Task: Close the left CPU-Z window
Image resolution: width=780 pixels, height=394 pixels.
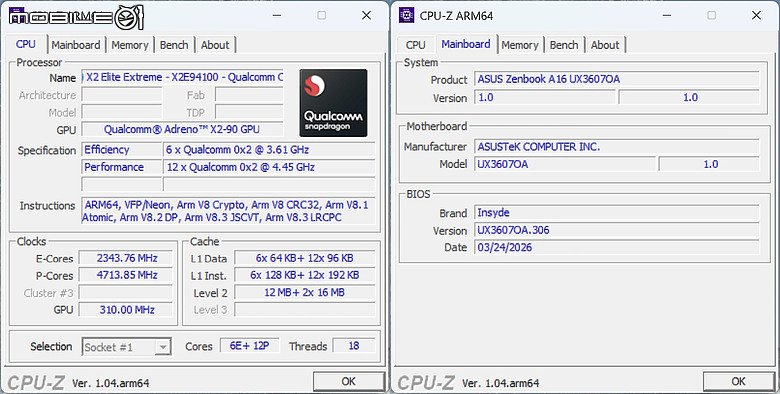Action: [367, 15]
